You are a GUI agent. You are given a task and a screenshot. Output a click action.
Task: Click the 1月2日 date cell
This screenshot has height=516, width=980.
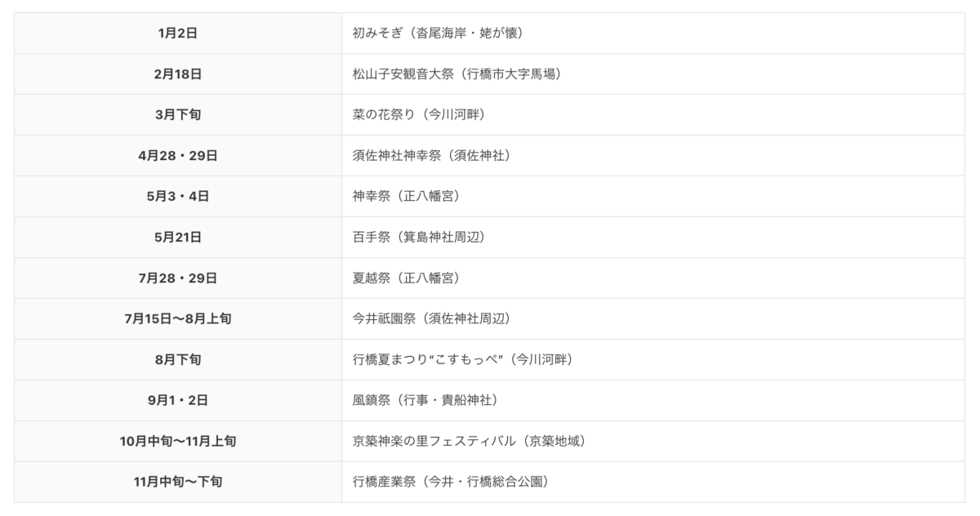(x=178, y=33)
